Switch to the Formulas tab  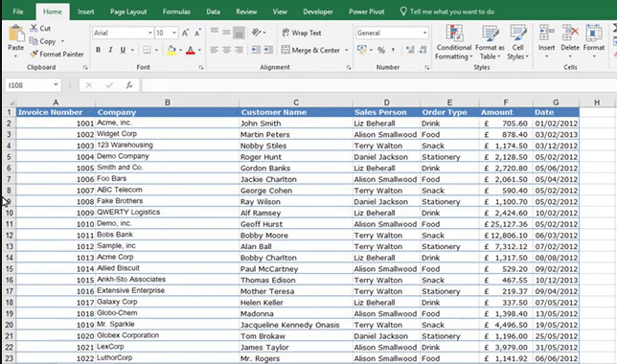pyautogui.click(x=176, y=11)
